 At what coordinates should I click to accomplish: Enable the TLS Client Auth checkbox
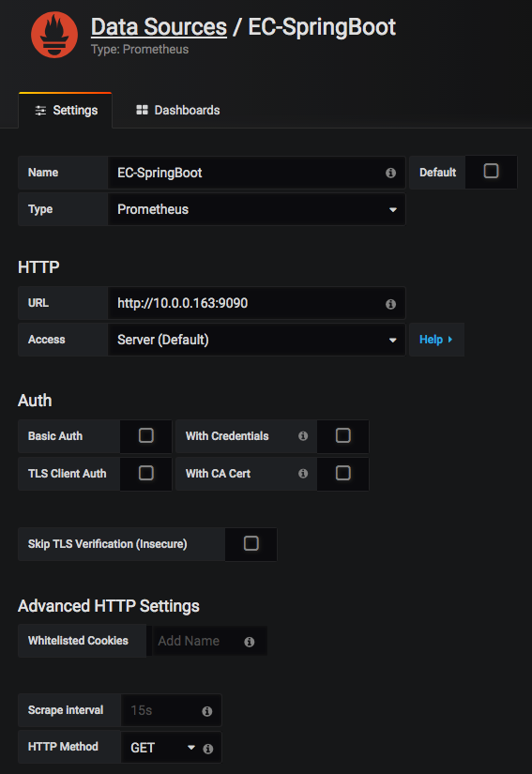(146, 473)
